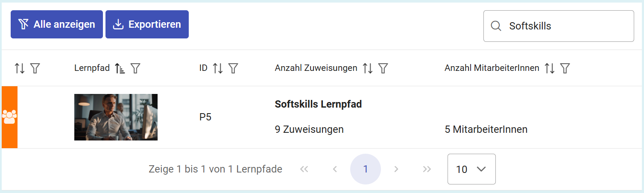This screenshot has height=193, width=644.
Task: Sort by Anzahl MitarbeiterInnen
Action: coord(550,68)
